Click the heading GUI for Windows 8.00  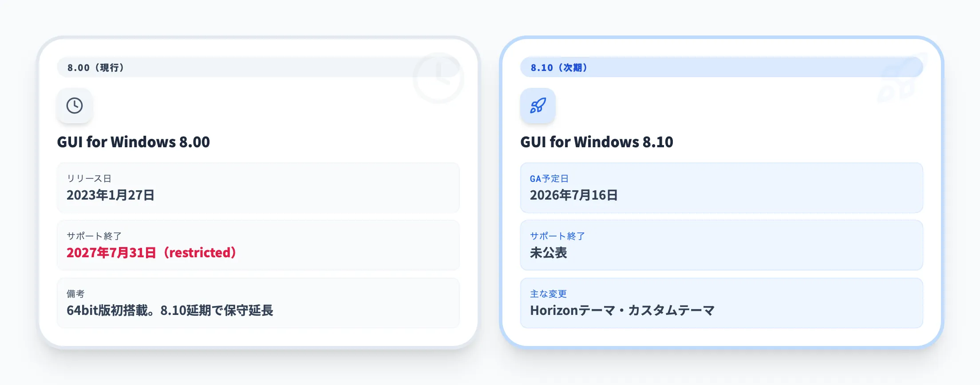tap(133, 142)
